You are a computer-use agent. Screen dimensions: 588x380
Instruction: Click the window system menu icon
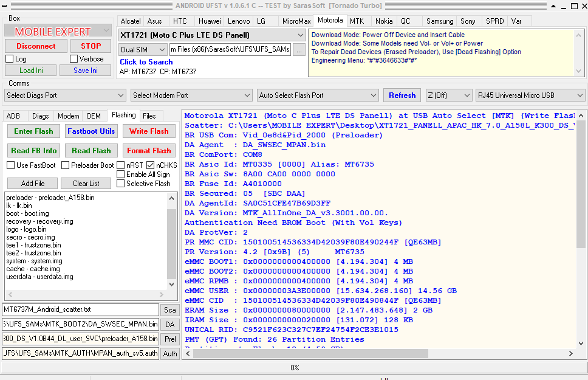pos(4,5)
